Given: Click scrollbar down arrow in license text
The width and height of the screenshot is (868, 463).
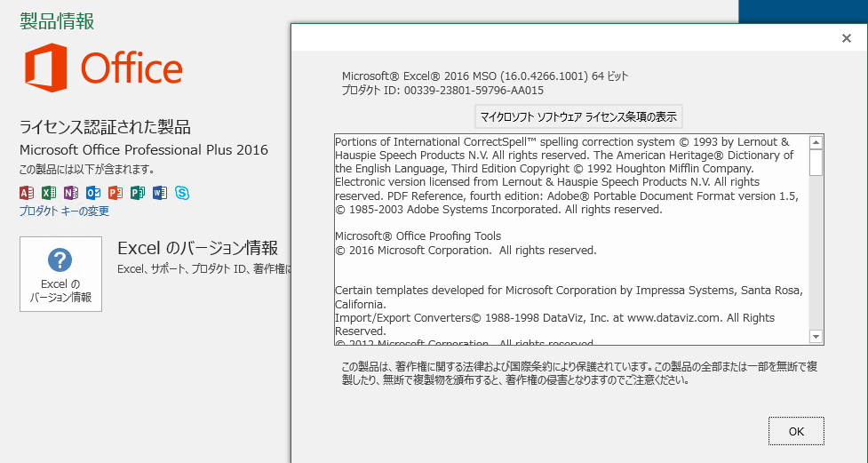Looking at the screenshot, I should [816, 336].
